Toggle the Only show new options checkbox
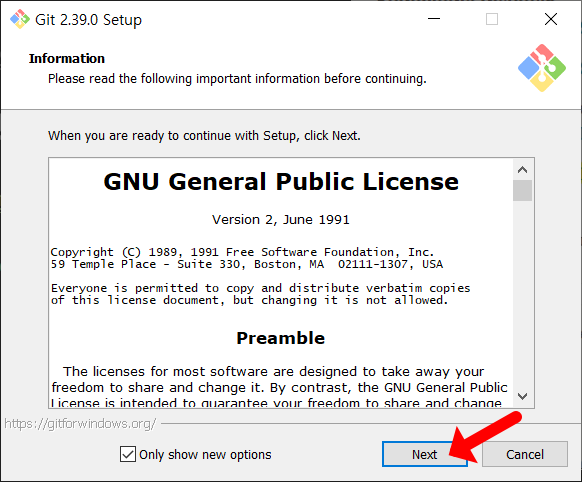 pos(128,454)
